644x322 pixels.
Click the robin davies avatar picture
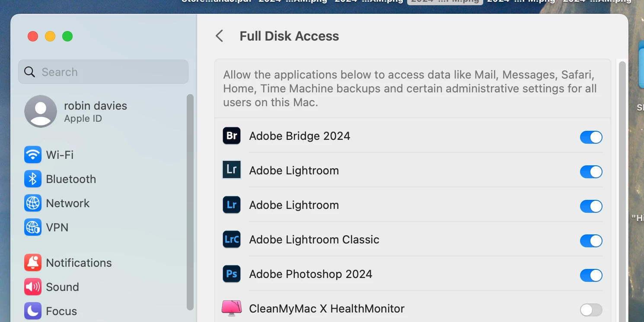pos(41,111)
